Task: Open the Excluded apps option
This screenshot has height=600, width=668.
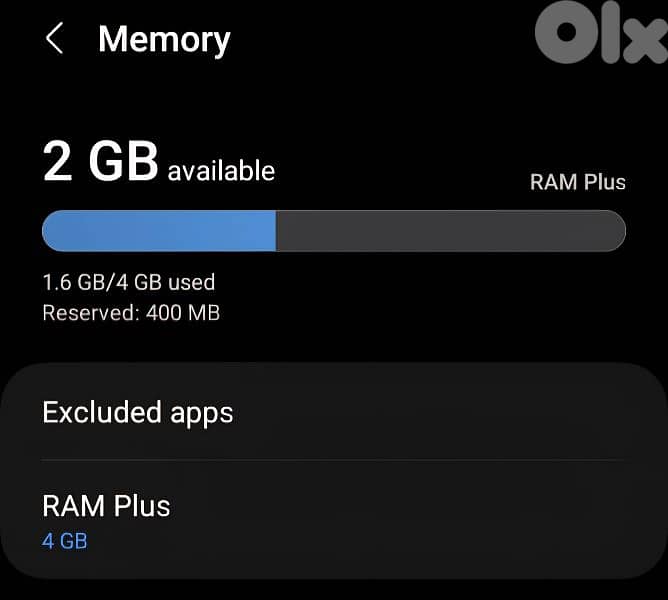Action: [334, 412]
